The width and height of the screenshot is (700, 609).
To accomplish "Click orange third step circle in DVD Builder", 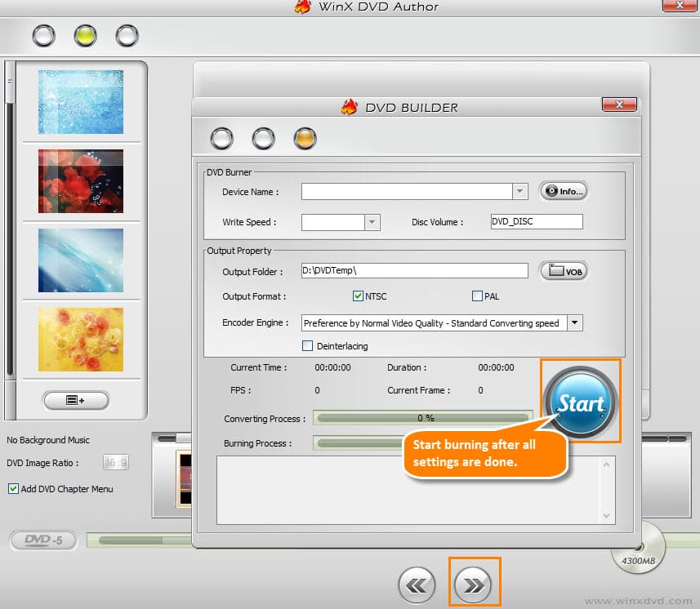I will pyautogui.click(x=305, y=138).
